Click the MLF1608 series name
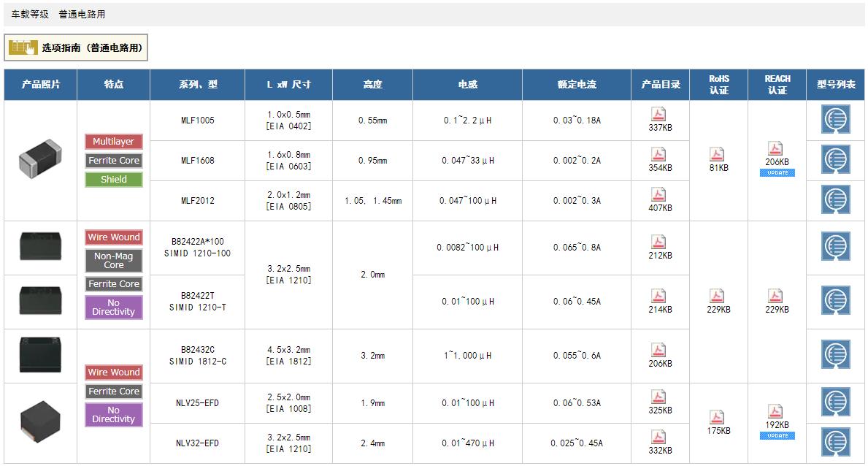 click(197, 161)
